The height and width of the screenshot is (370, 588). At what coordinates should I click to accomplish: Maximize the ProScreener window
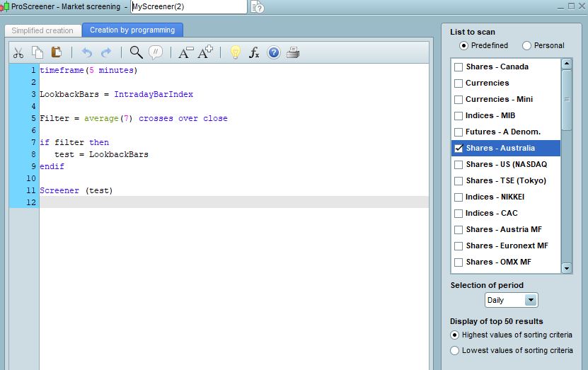click(x=571, y=6)
